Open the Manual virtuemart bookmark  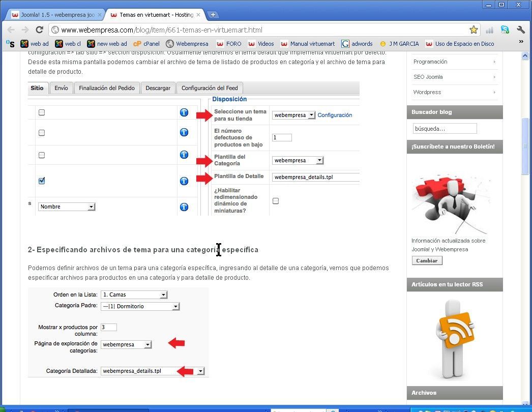point(308,44)
